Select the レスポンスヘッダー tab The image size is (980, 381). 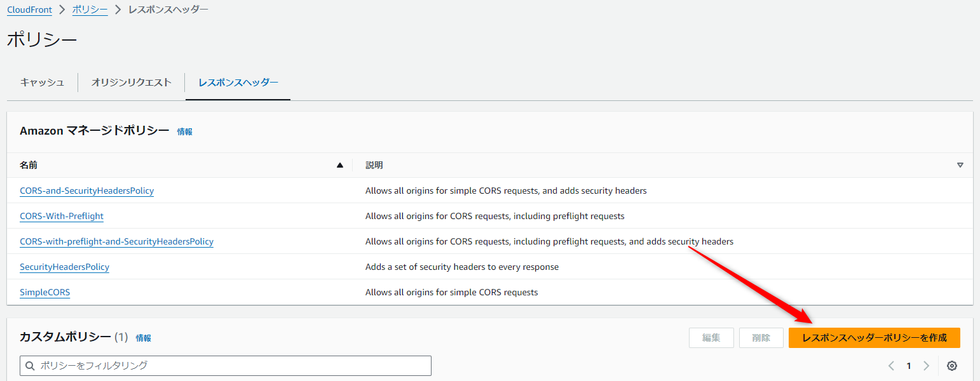[238, 83]
